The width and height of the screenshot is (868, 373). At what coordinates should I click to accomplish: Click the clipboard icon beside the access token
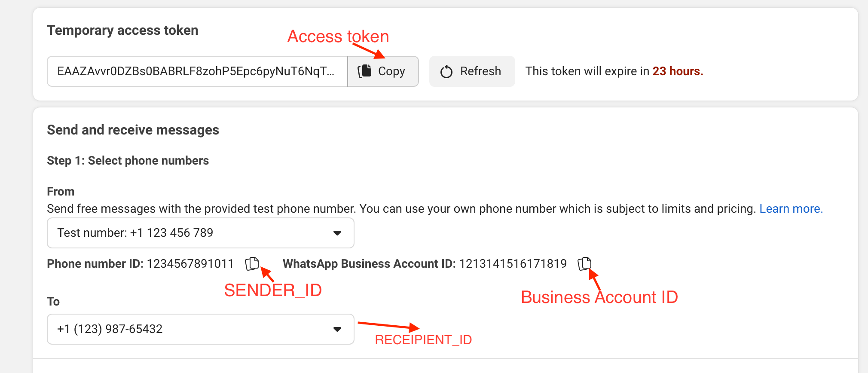[x=365, y=71]
